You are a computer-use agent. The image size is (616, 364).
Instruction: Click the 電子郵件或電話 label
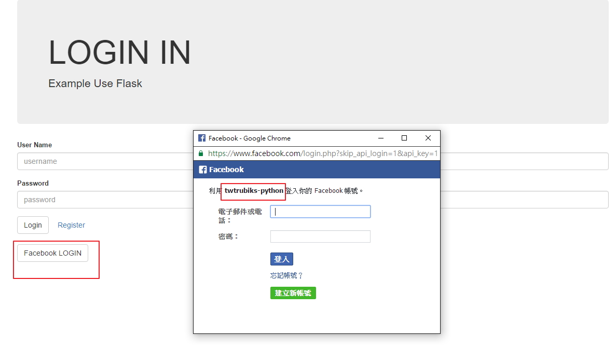click(x=240, y=216)
